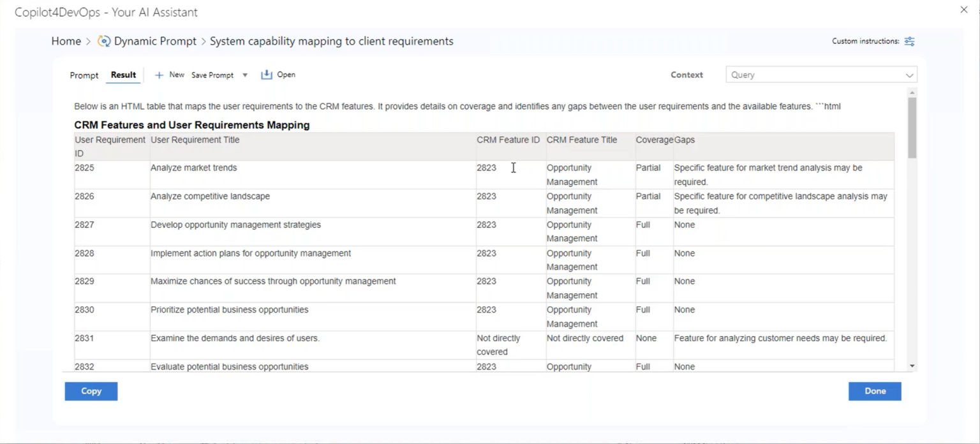Click the Dynamic Prompt icon in the breadcrumb
980x444 pixels.
(x=103, y=40)
